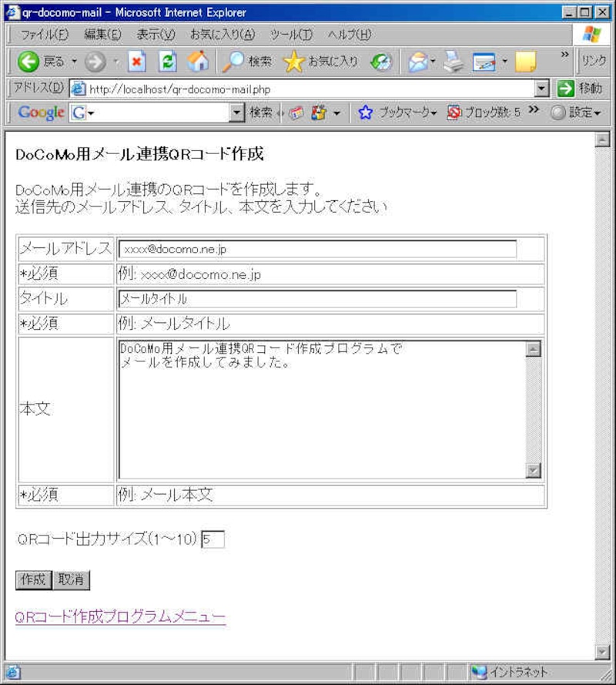Open the ファイル(F) menu
The height and width of the screenshot is (685, 616).
pos(45,34)
